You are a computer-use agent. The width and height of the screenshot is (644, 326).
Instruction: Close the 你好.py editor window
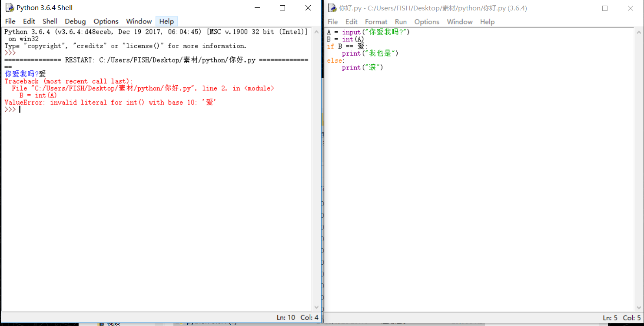631,8
